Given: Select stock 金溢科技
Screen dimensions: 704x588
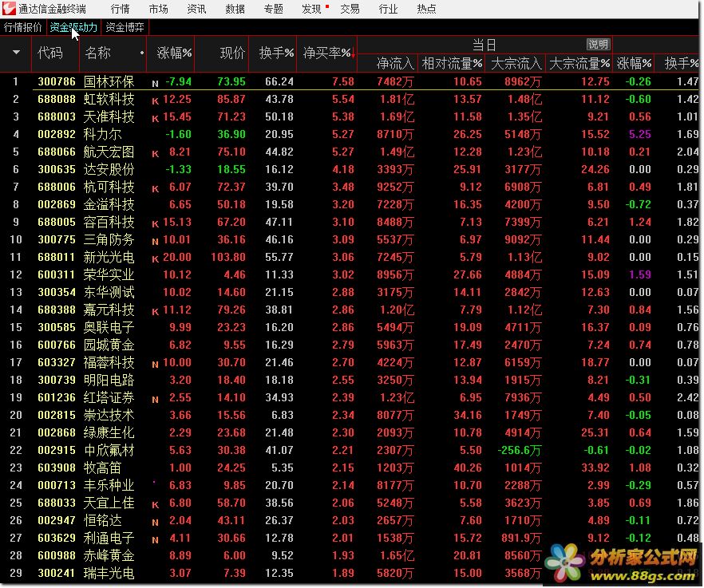Looking at the screenshot, I should click(109, 204).
